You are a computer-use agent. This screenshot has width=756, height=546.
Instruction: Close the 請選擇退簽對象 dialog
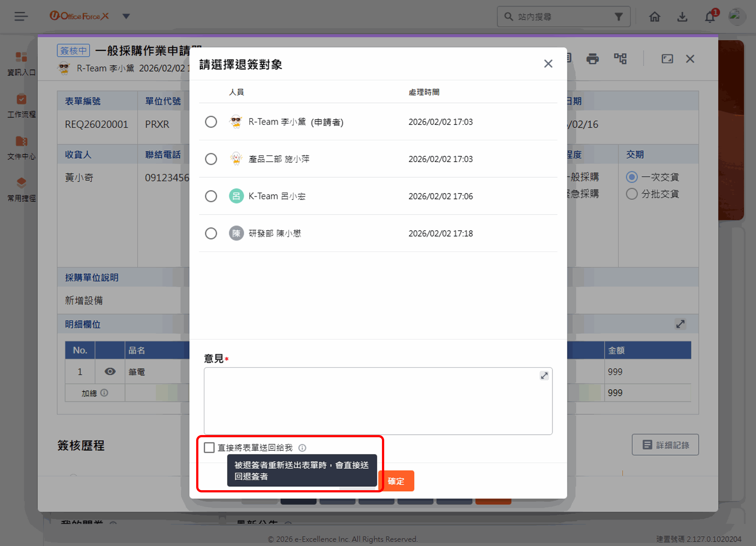coord(548,64)
